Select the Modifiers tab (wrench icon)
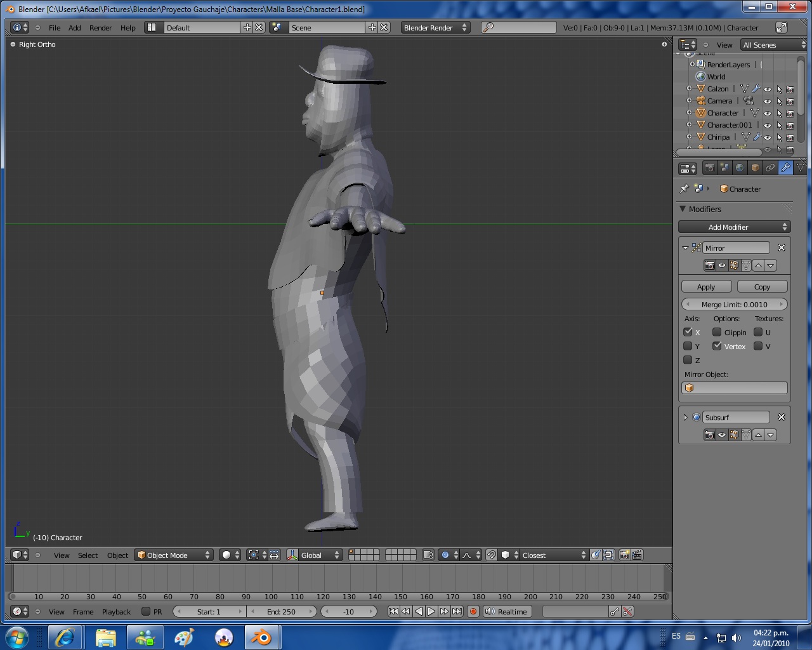The height and width of the screenshot is (650, 812). 785,168
